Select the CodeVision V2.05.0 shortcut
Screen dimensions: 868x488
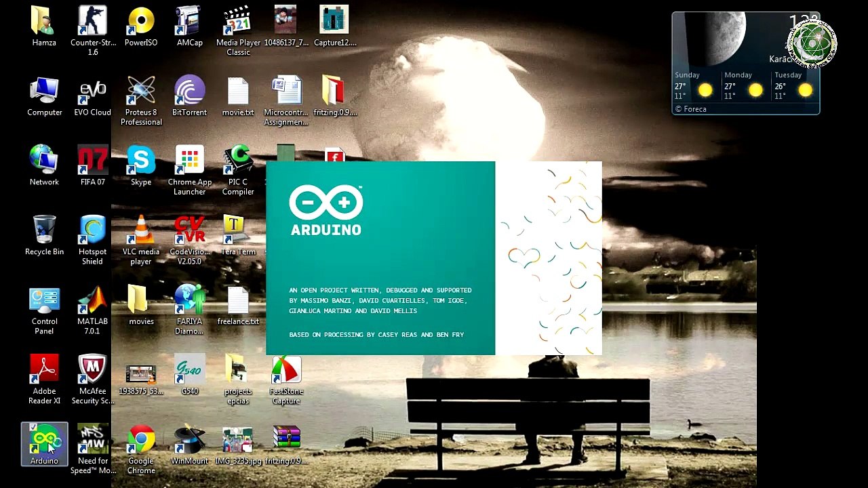pos(189,240)
